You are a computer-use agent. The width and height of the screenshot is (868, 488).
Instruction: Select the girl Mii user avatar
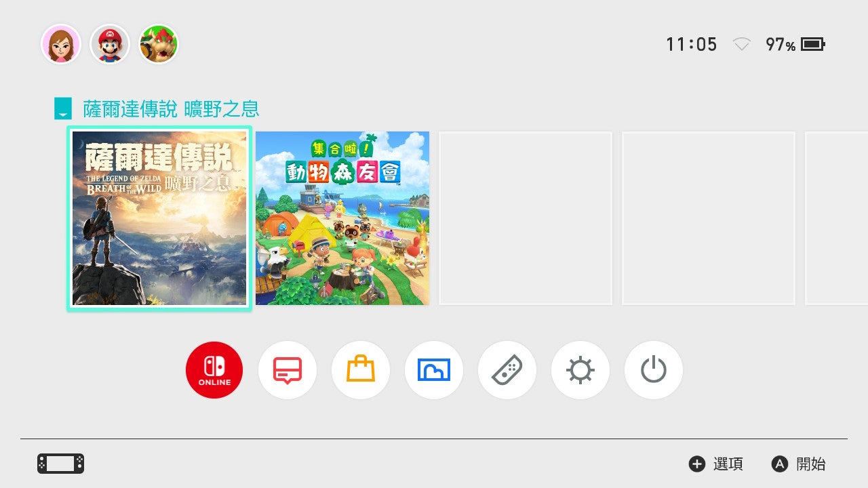point(61,44)
